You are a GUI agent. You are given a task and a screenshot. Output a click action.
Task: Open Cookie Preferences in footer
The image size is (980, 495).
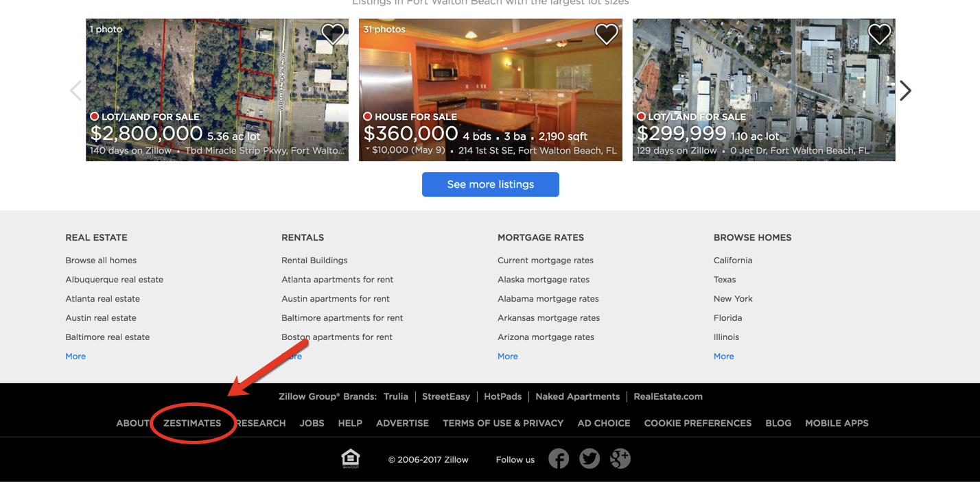[697, 423]
